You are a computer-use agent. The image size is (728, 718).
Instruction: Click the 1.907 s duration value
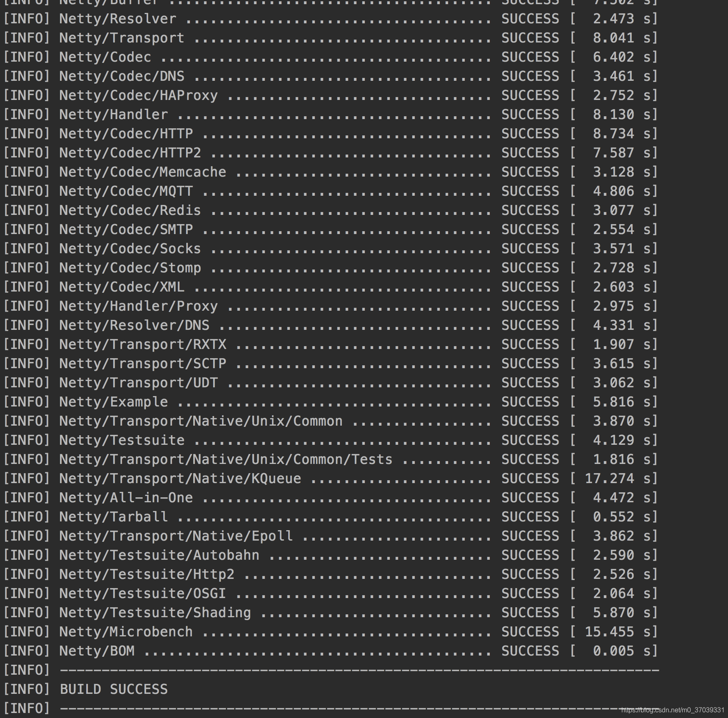pyautogui.click(x=622, y=344)
